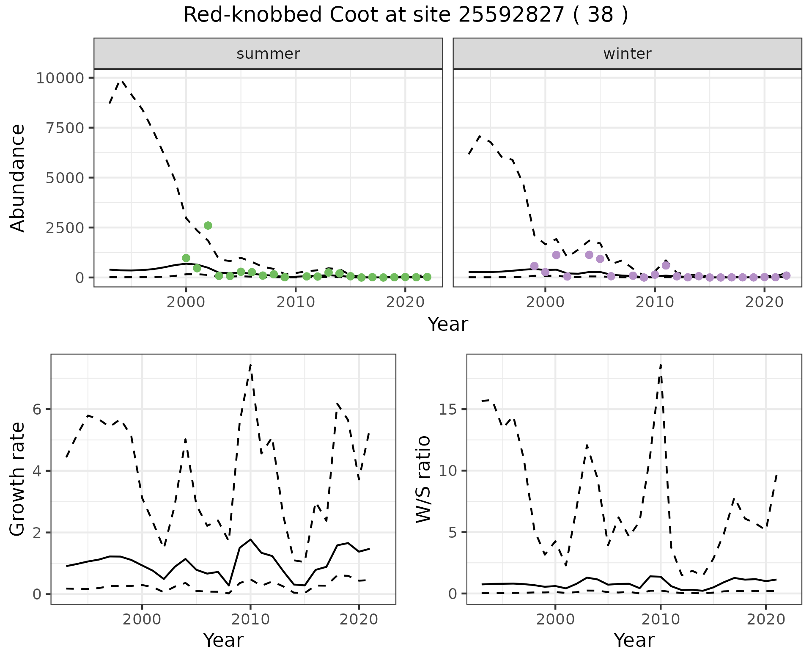Click the Year label under abundance panels

(447, 325)
